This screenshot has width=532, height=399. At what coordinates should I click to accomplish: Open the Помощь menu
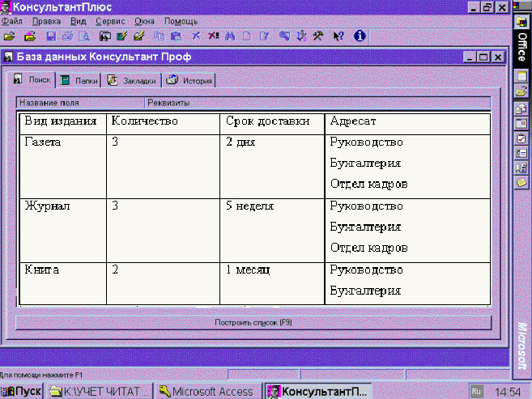[x=181, y=21]
